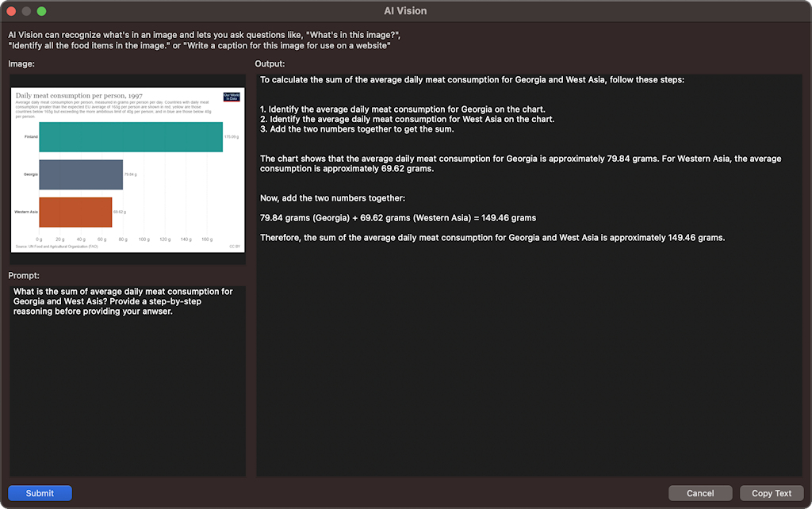Click step 1 in the output text
The width and height of the screenshot is (812, 509).
403,109
